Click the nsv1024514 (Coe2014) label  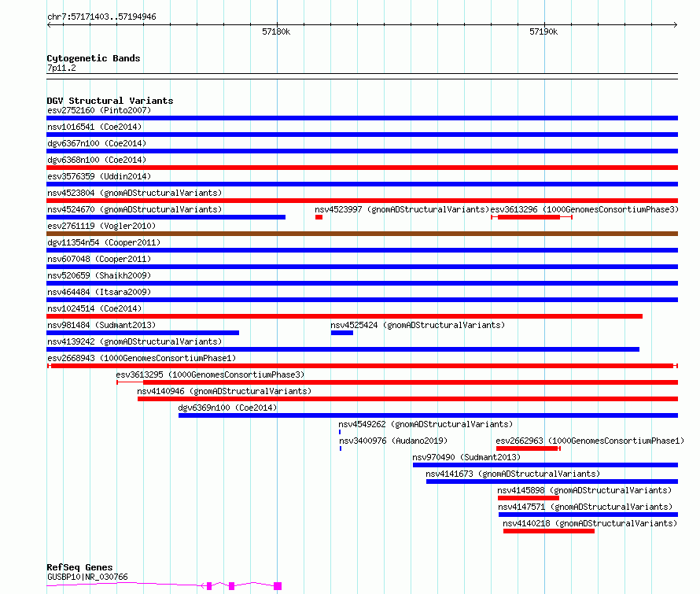click(x=94, y=308)
